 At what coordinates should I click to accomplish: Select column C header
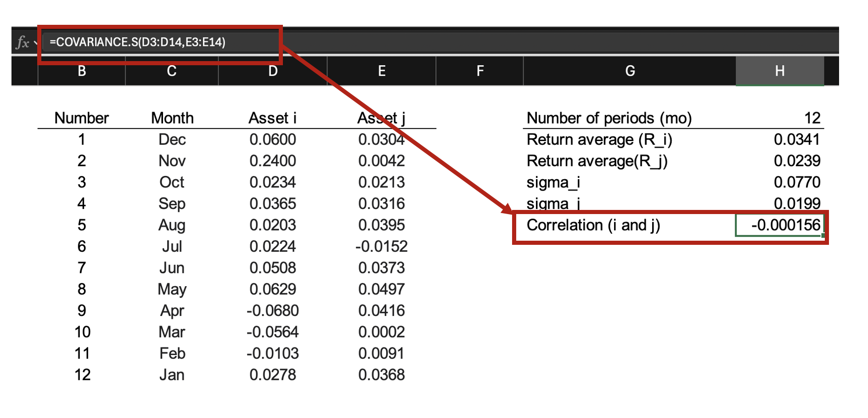(x=172, y=71)
